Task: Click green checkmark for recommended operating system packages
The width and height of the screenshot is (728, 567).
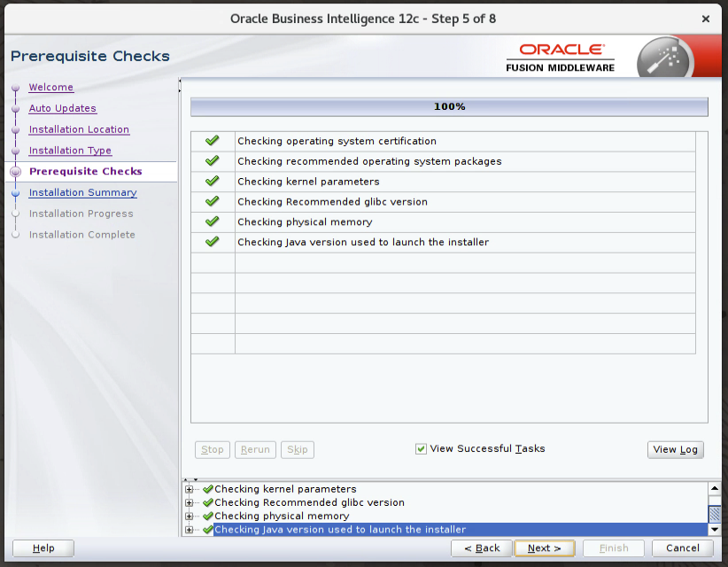Action: 213,160
